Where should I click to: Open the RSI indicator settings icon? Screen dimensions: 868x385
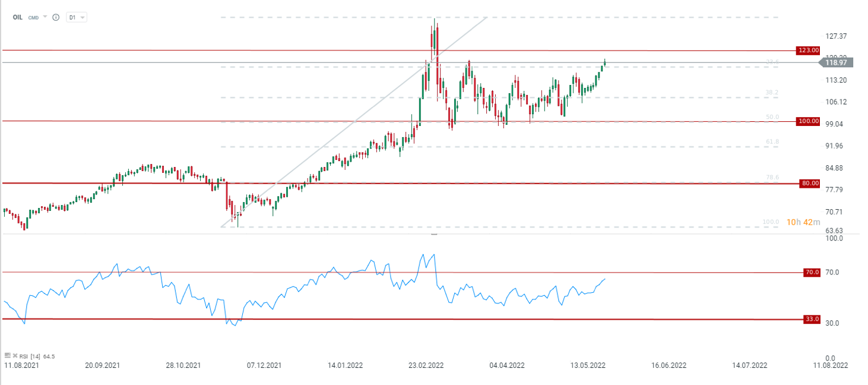(8, 355)
